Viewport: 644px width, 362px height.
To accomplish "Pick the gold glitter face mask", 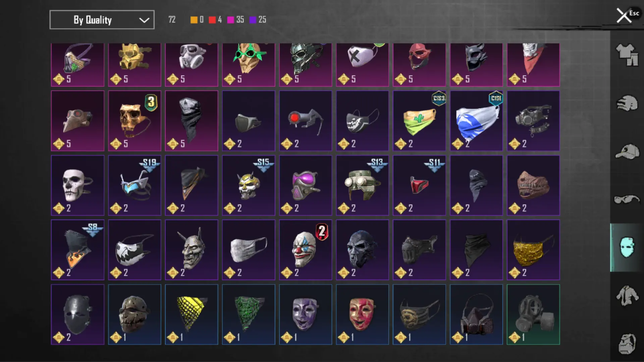I will pos(533,250).
